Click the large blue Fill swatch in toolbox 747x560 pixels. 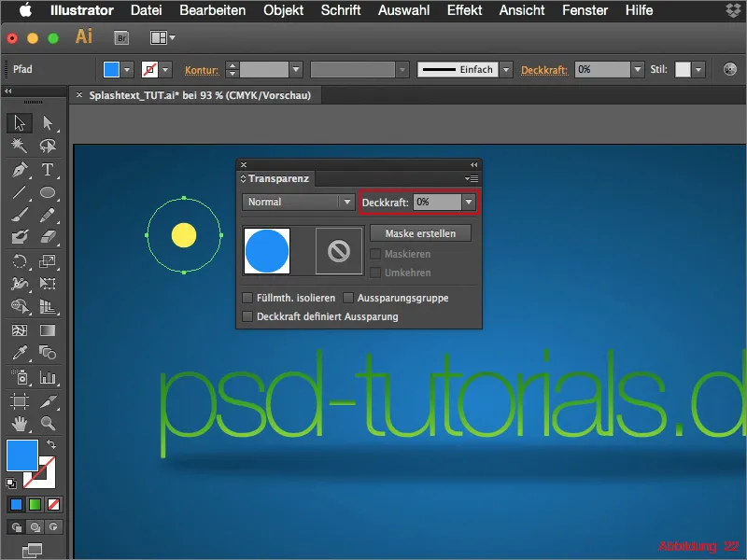(22, 455)
